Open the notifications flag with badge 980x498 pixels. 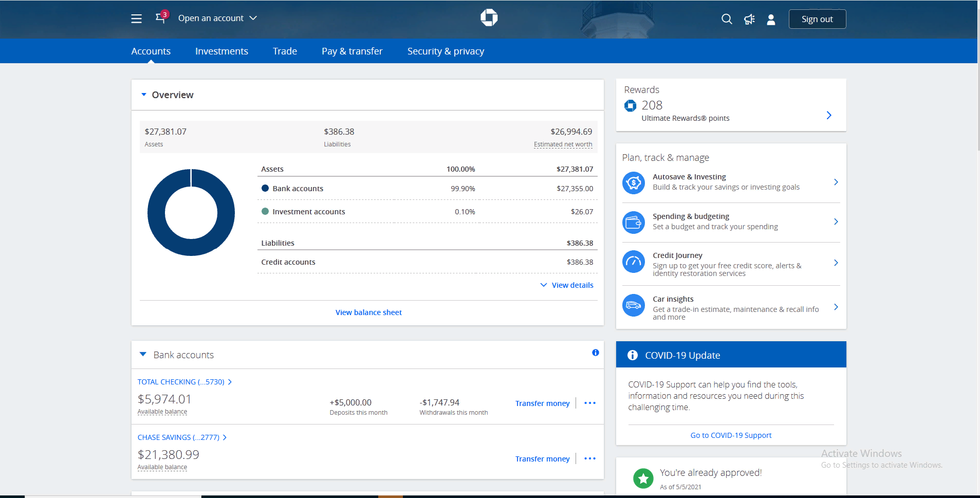[x=161, y=18]
